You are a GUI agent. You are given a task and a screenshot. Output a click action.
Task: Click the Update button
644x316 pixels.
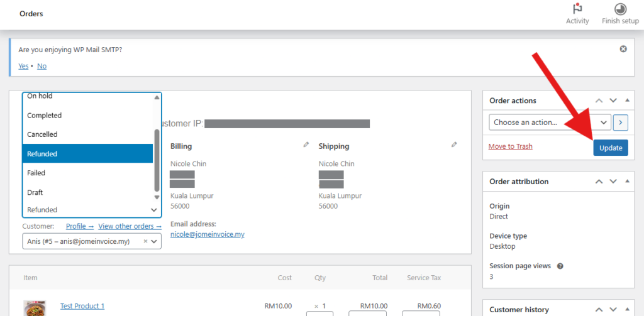pyautogui.click(x=610, y=148)
